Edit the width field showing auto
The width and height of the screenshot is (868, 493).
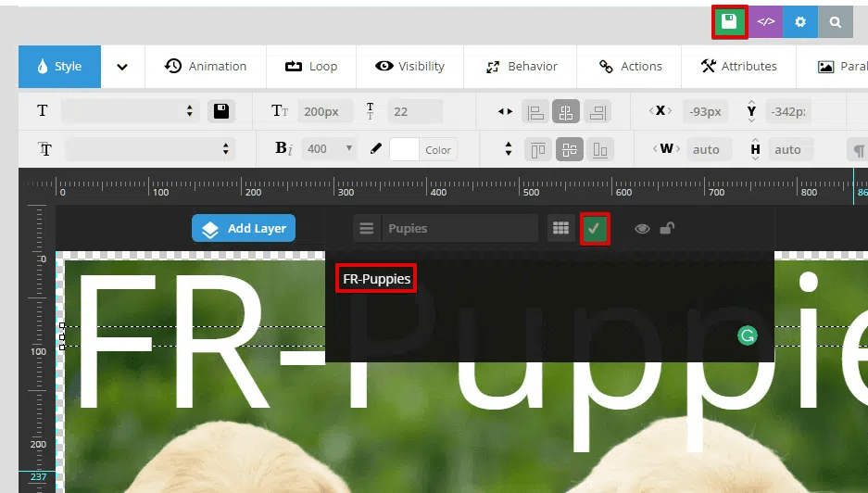(710, 149)
